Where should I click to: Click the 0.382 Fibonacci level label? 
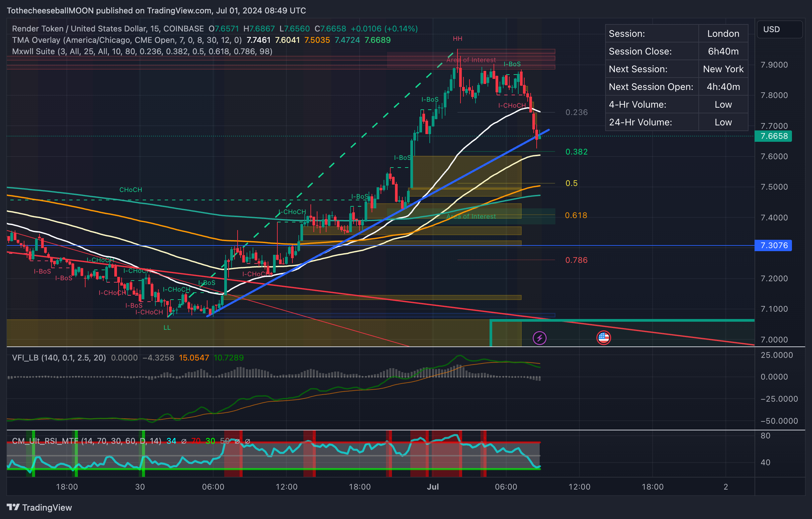[576, 152]
